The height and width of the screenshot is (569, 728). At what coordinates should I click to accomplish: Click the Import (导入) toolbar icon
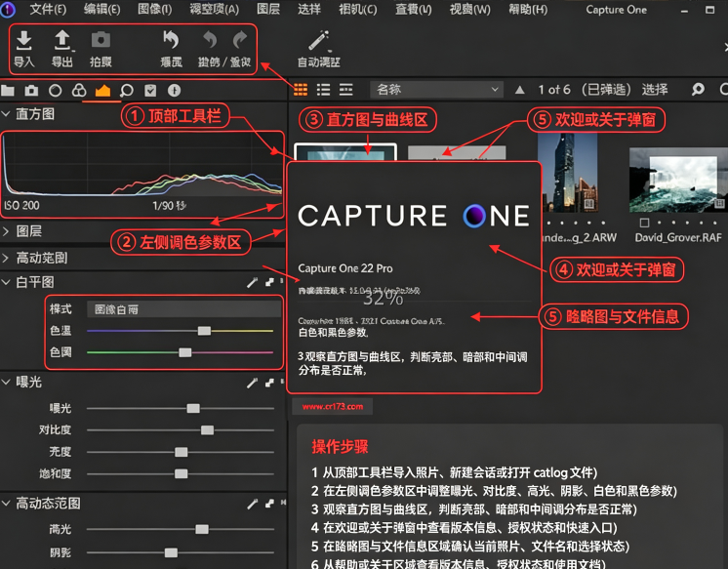(23, 40)
